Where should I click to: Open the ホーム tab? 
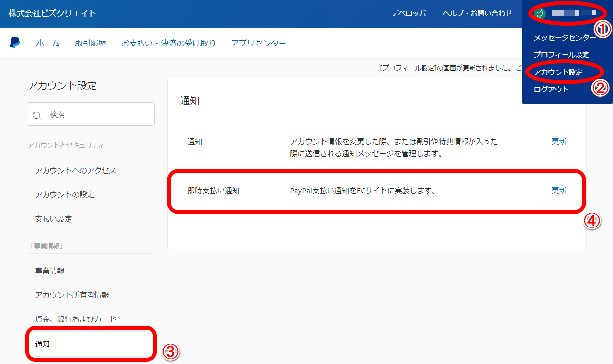pyautogui.click(x=47, y=43)
